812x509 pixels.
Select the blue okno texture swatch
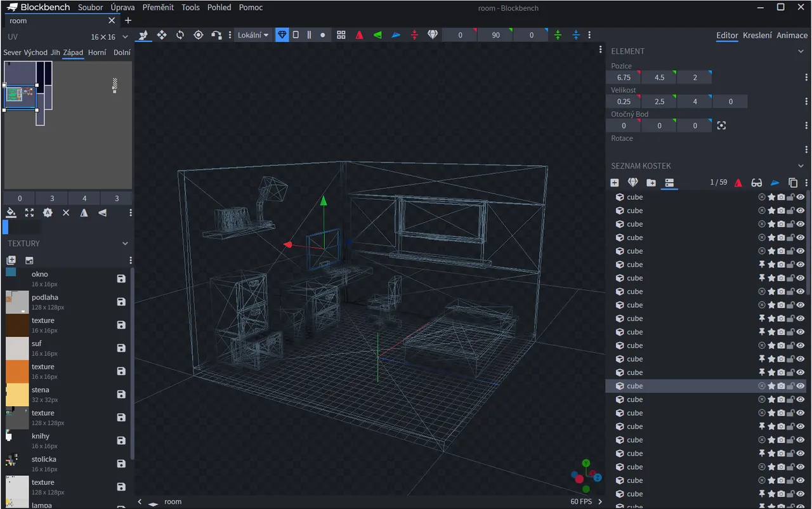11,272
